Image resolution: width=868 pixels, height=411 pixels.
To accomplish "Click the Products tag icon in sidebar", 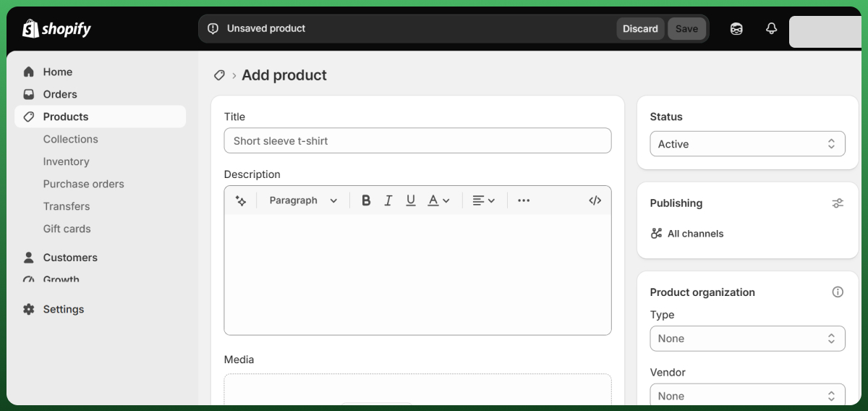I will click(29, 116).
